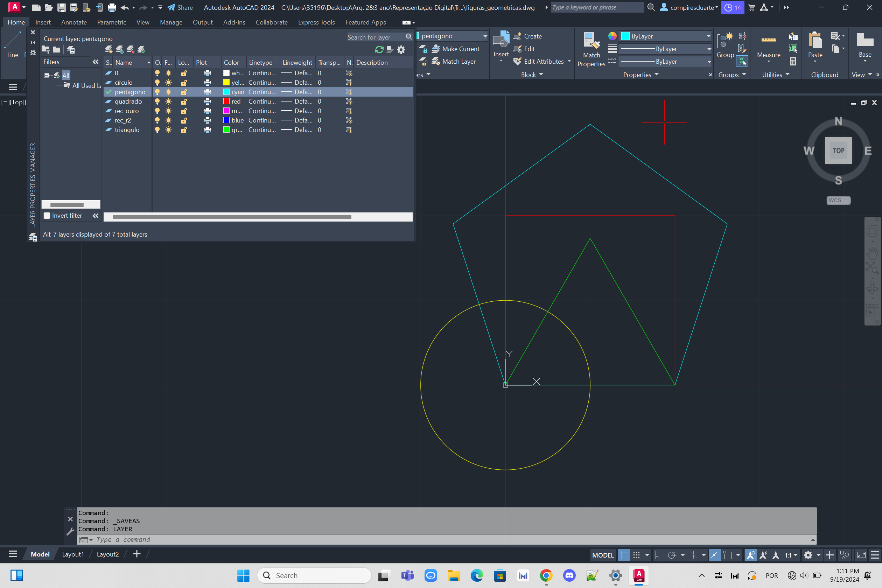Screen dimensions: 882x588
Task: Toggle the On lightbulb for layer círculo
Action: click(157, 83)
